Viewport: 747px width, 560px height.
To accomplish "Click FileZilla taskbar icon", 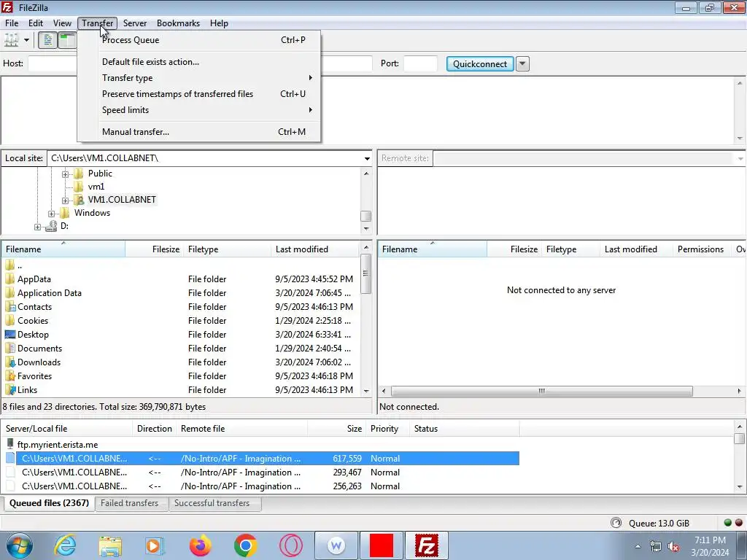I will [426, 545].
